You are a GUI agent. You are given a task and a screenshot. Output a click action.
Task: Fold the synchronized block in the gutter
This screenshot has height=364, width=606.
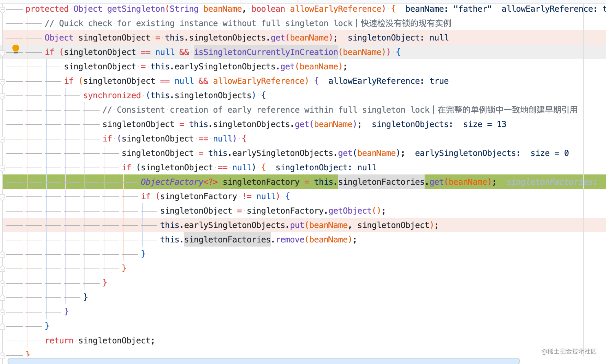coord(2,96)
